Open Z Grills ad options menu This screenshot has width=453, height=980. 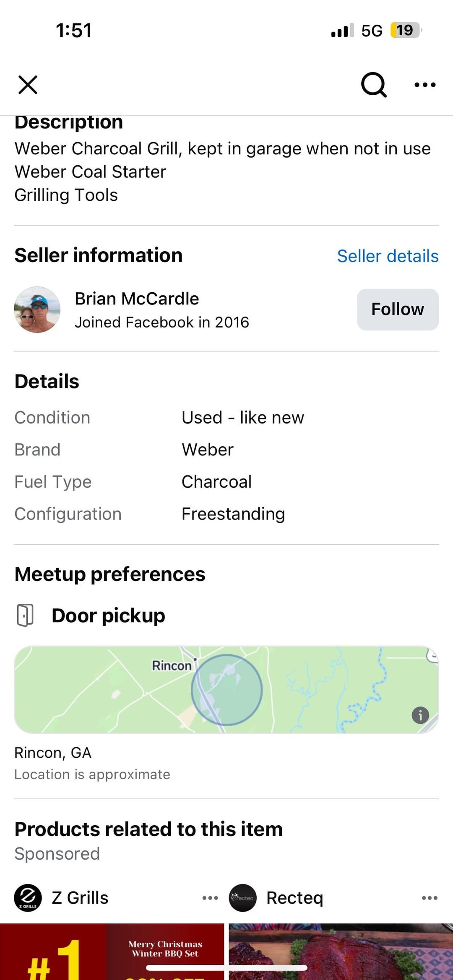point(210,898)
